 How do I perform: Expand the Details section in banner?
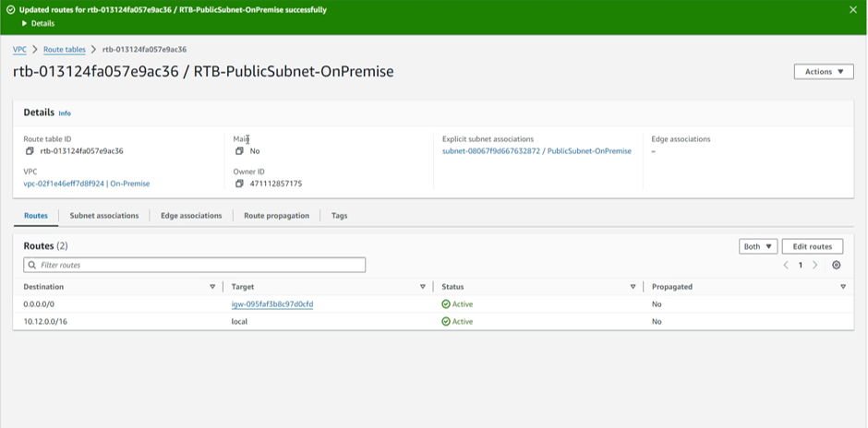click(x=37, y=23)
